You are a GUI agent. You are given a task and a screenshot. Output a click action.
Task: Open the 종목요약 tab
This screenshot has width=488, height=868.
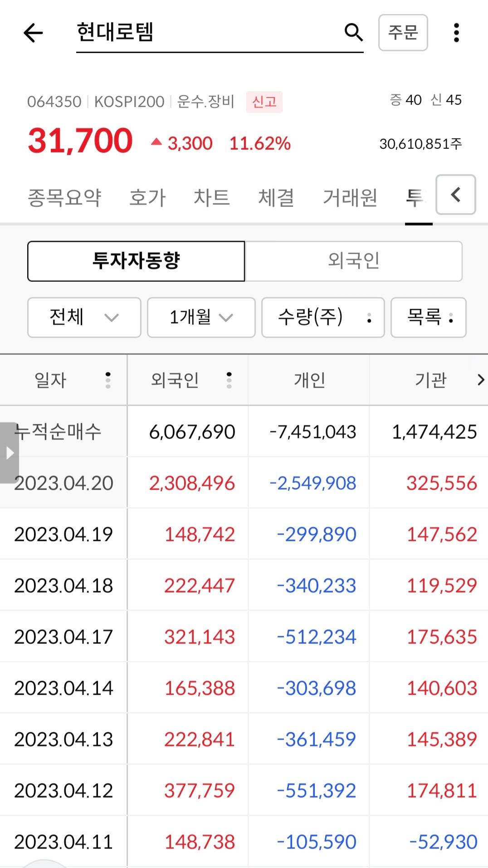pyautogui.click(x=64, y=198)
